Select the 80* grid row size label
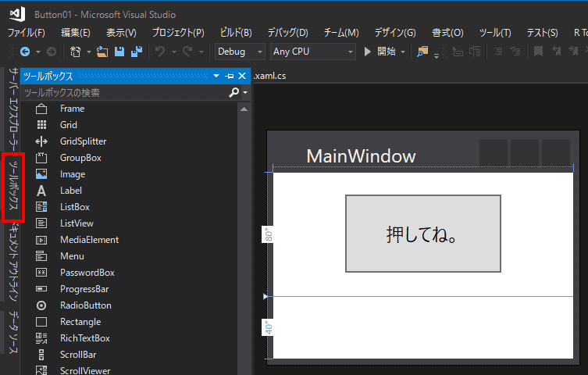The height and width of the screenshot is (375, 588). coord(268,234)
